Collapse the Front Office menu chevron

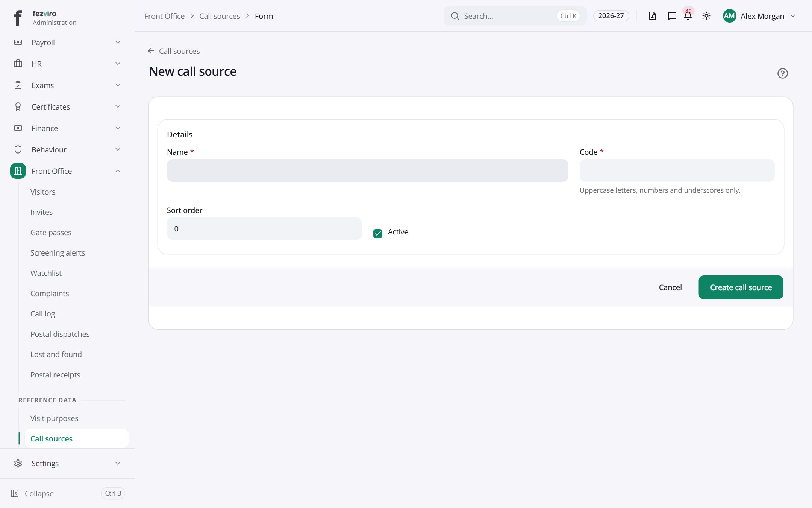[x=118, y=171]
